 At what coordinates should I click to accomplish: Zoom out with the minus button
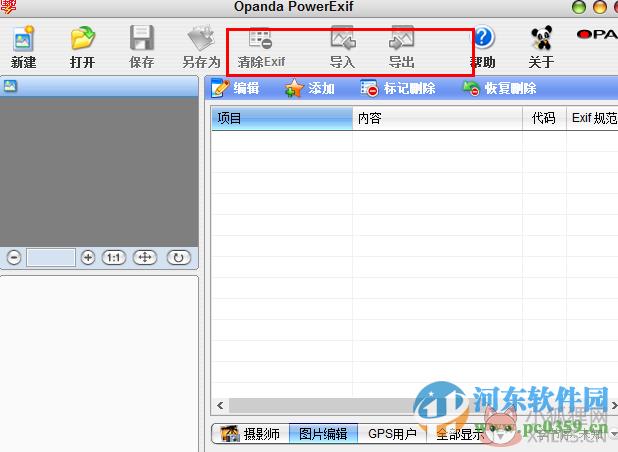tap(14, 258)
